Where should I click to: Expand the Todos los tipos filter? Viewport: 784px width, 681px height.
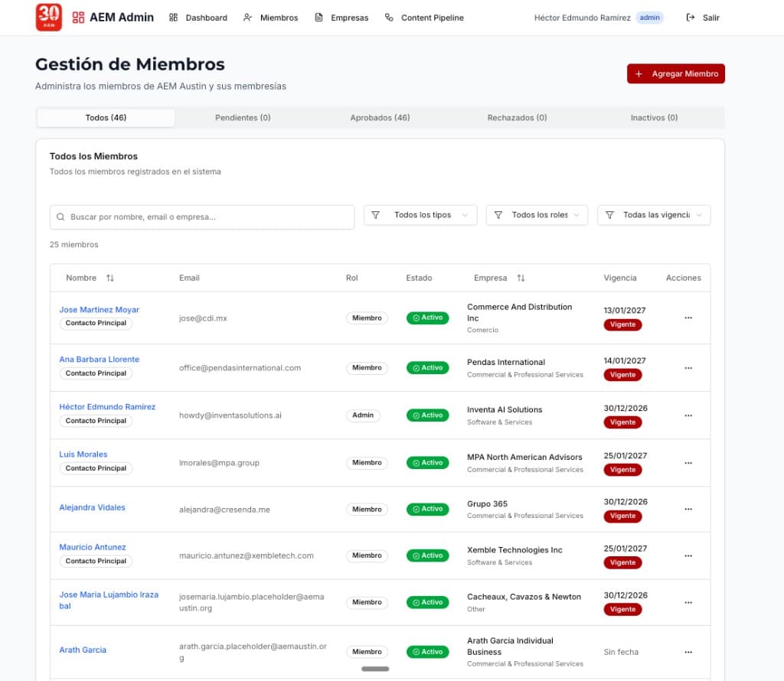pyautogui.click(x=420, y=215)
